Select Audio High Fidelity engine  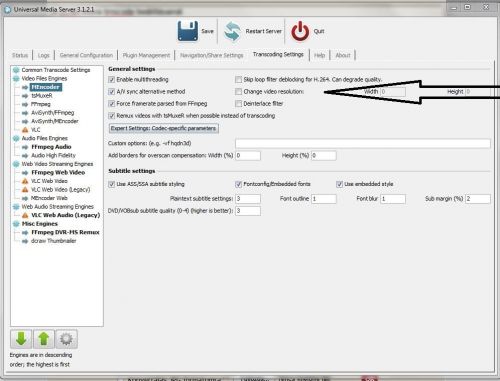coord(53,155)
